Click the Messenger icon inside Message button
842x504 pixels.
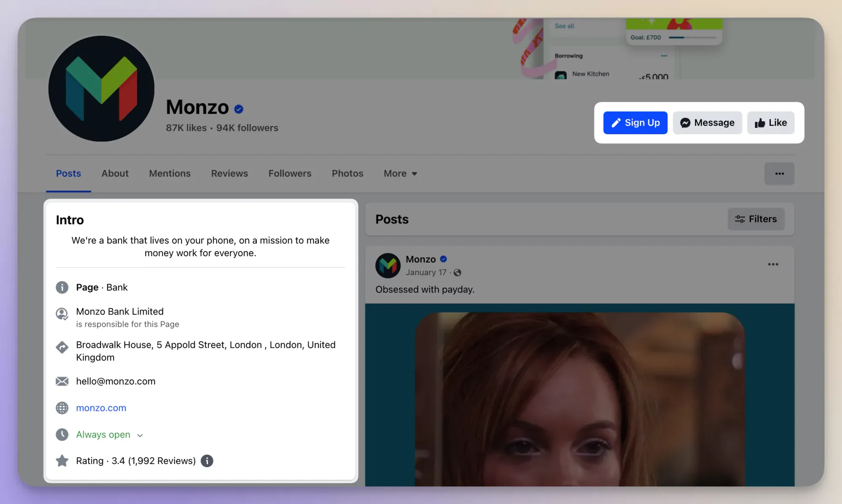685,123
